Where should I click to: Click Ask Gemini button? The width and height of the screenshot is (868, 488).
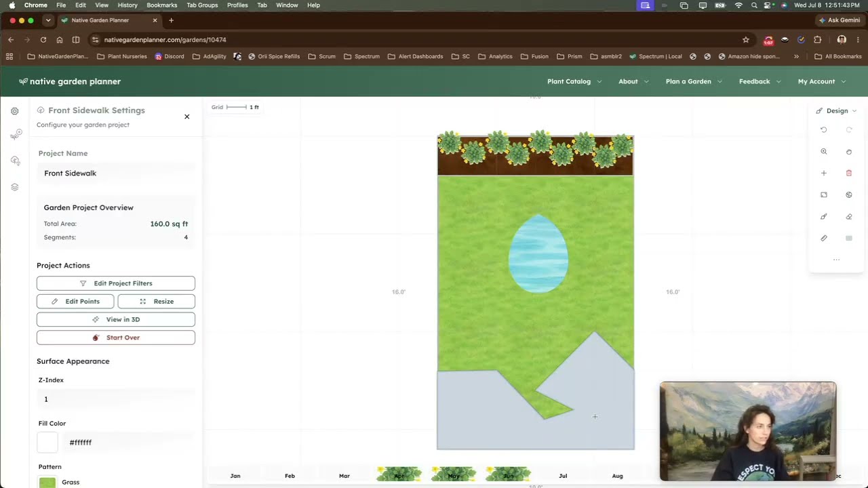click(840, 20)
